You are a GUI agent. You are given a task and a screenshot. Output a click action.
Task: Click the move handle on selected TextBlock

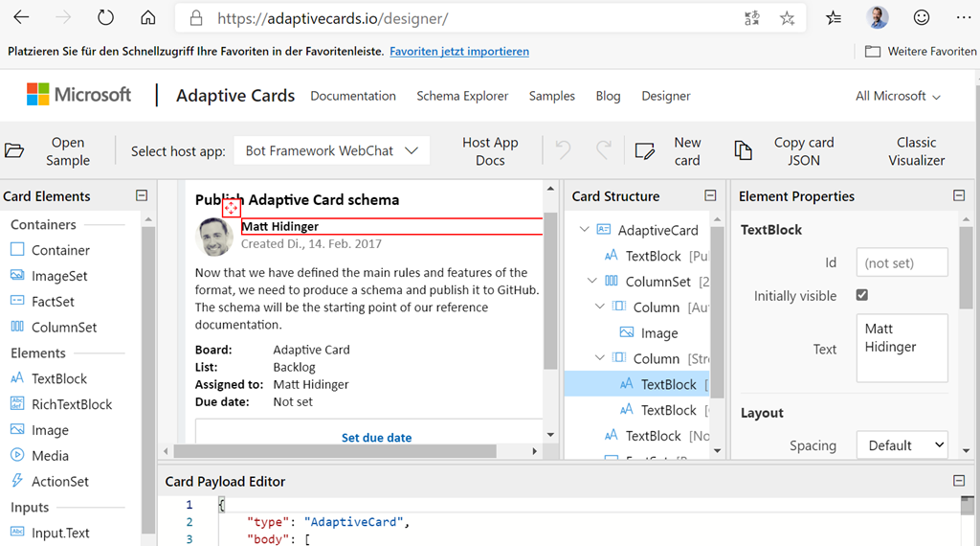tap(232, 208)
